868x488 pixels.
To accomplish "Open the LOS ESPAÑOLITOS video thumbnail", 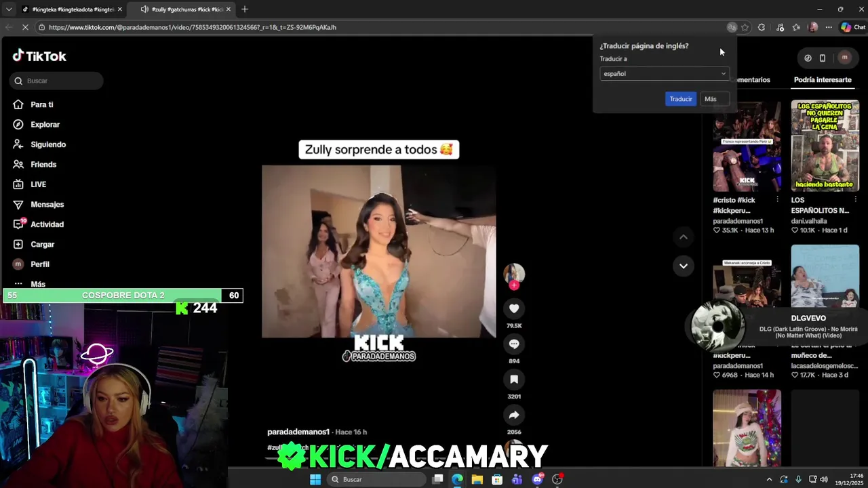I will pos(825,146).
